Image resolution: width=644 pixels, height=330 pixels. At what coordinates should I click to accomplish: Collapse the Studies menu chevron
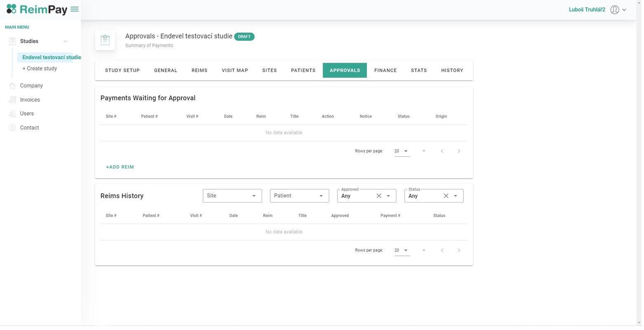(65, 41)
